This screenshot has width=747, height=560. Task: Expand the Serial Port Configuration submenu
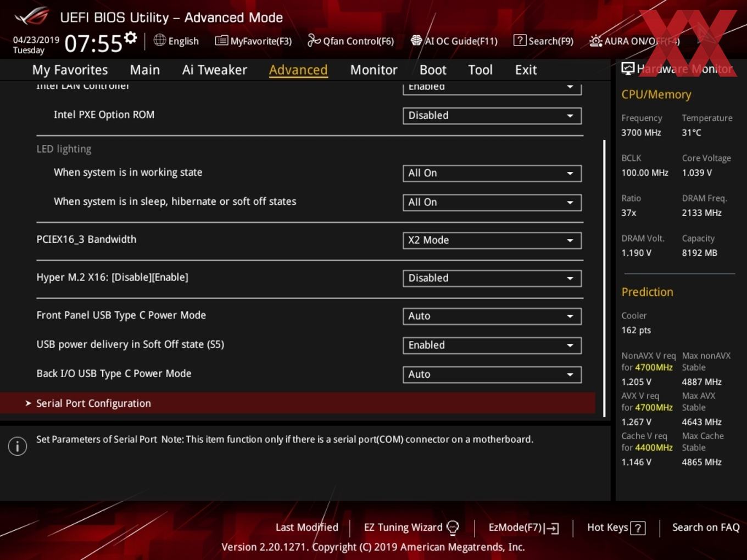coord(298,403)
